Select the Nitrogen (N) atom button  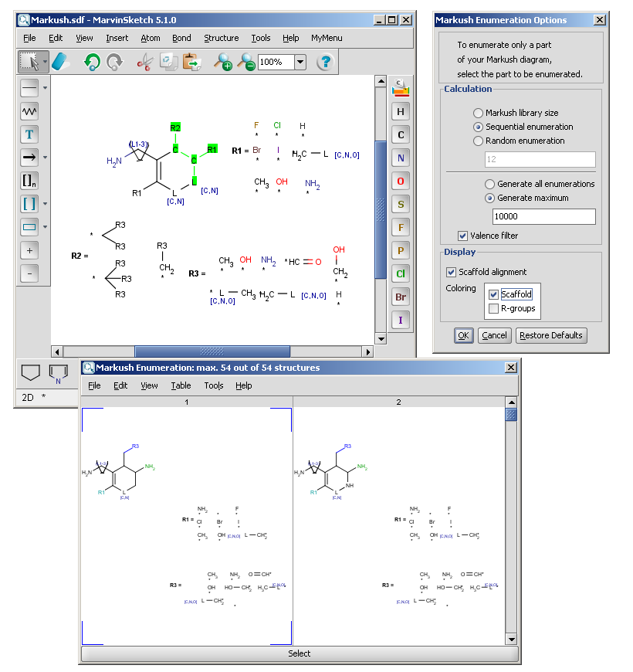click(401, 158)
